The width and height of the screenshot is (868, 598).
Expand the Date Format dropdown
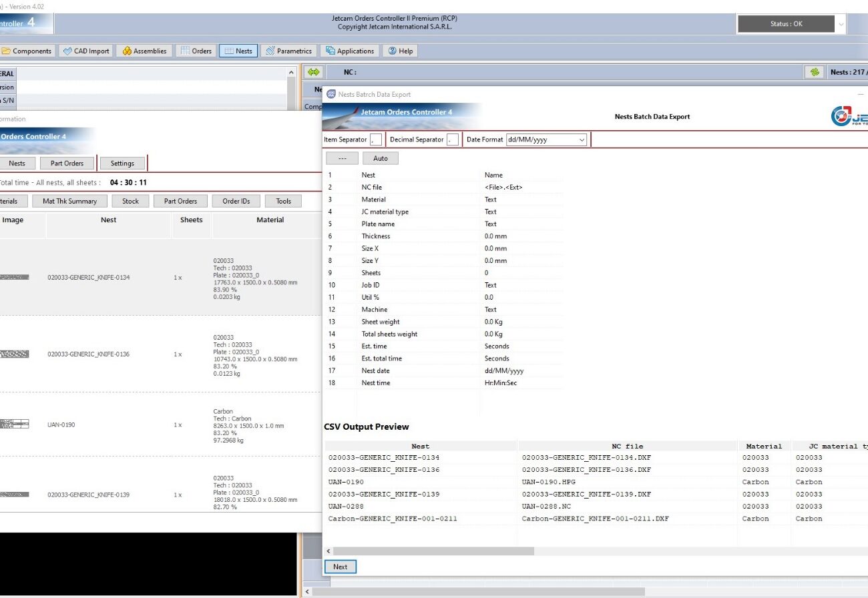click(x=582, y=139)
